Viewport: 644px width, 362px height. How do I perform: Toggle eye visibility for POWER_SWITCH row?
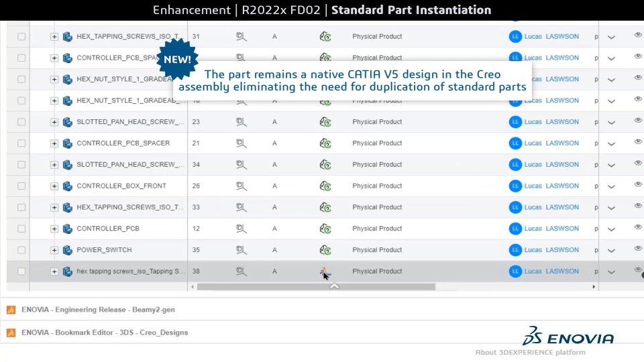point(638,248)
